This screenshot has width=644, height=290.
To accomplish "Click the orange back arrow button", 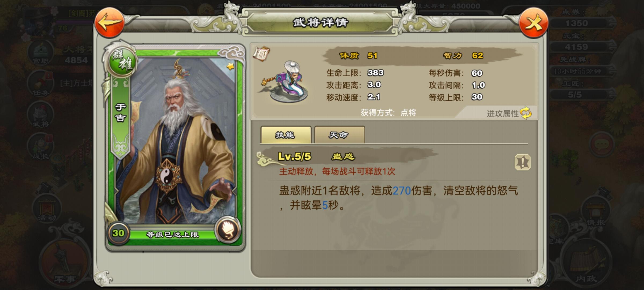I will coord(109,23).
